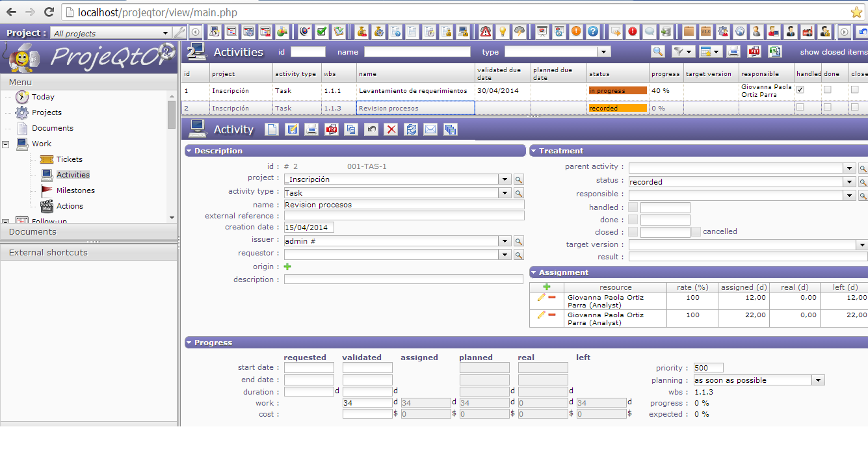This screenshot has width=868, height=455.
Task: Expand the planning dropdown 'as soon as possible'
Action: click(818, 380)
